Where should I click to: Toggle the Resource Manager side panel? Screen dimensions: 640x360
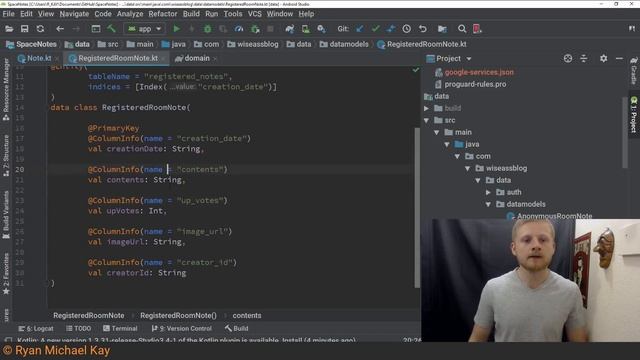click(6, 89)
